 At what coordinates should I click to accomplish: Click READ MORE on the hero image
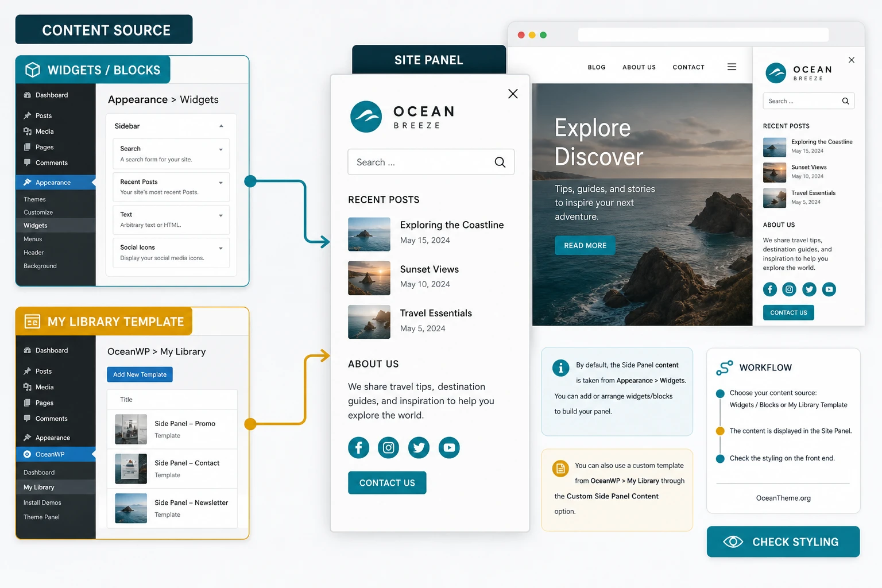click(585, 245)
